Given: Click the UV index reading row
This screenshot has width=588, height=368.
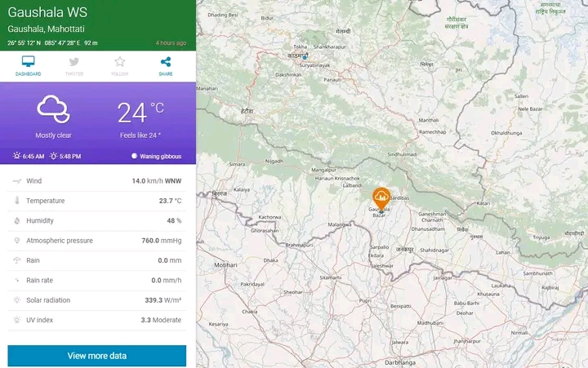Looking at the screenshot, I should click(97, 320).
